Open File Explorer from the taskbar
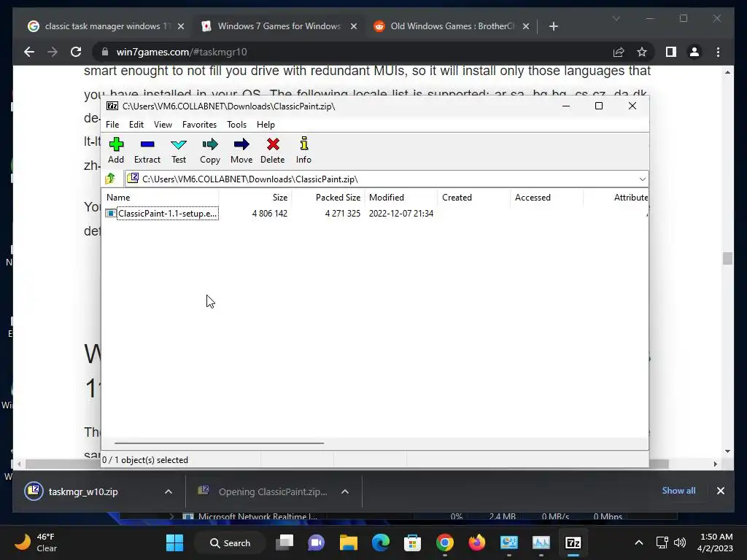The width and height of the screenshot is (747, 560). [348, 542]
